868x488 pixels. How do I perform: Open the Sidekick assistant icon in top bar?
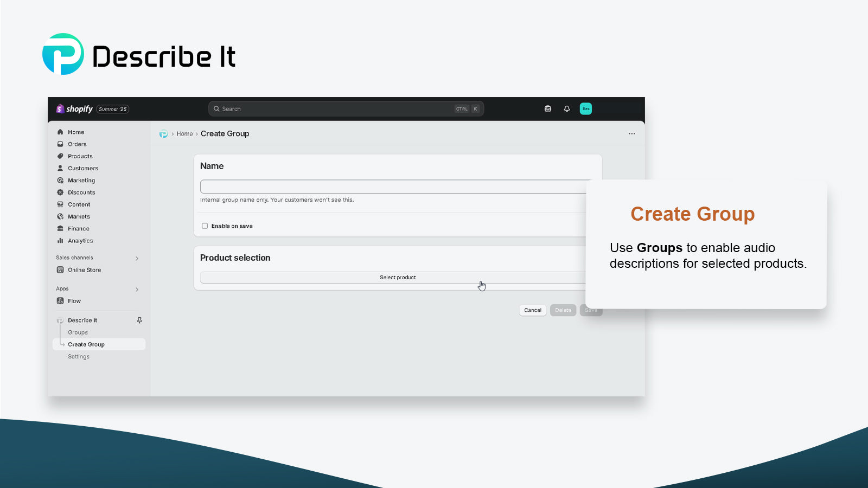(x=548, y=109)
